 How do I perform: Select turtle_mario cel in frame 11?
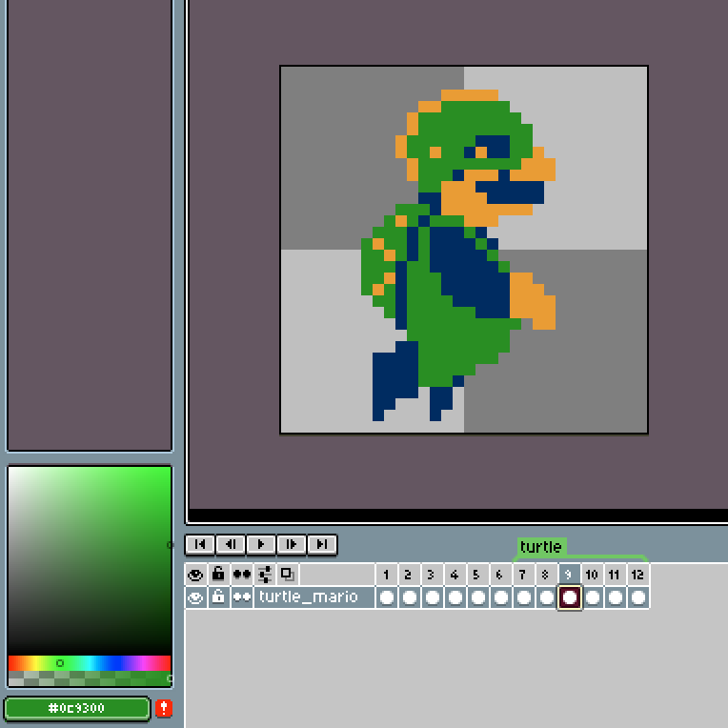615,597
